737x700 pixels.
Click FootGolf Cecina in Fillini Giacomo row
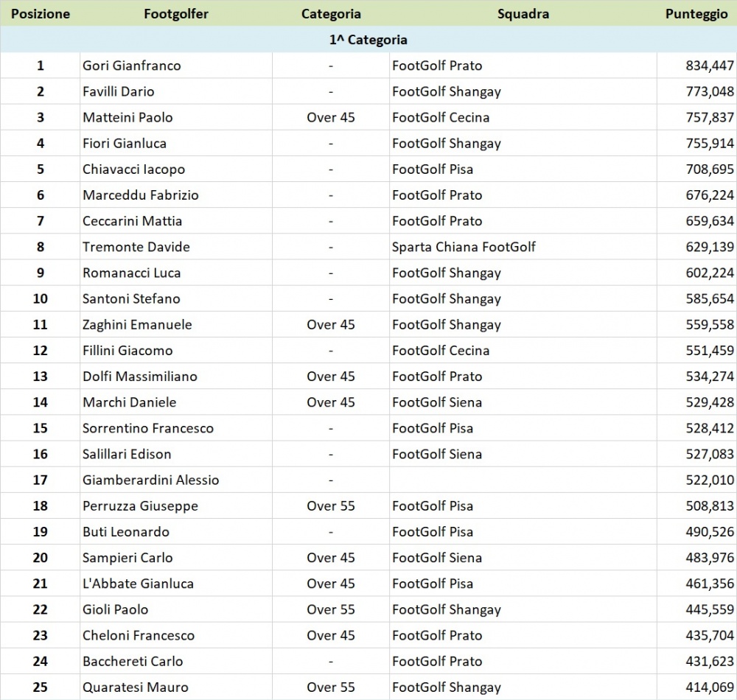point(441,350)
